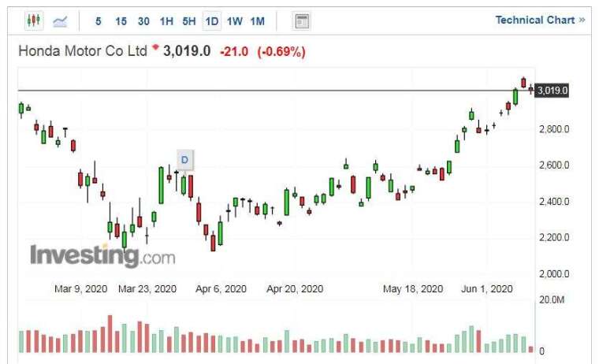The image size is (599, 364).
Task: Choose the 1H interval
Action: 166,21
